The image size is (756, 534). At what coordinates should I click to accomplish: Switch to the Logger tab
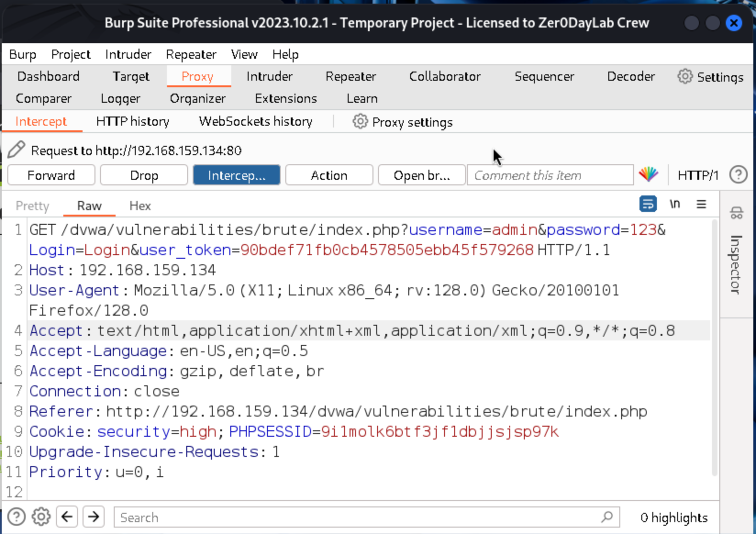point(120,98)
